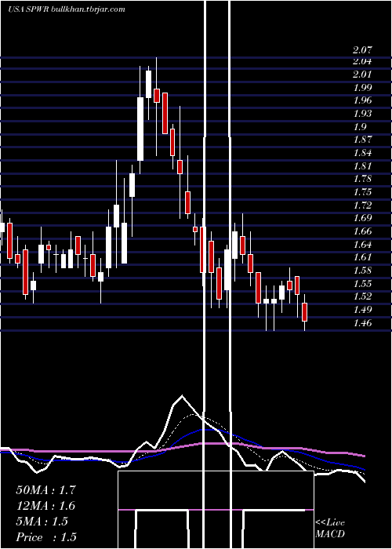The height and width of the screenshot is (549, 392).
Task: Click the '<<Live MACD' label
Action: click(x=330, y=529)
